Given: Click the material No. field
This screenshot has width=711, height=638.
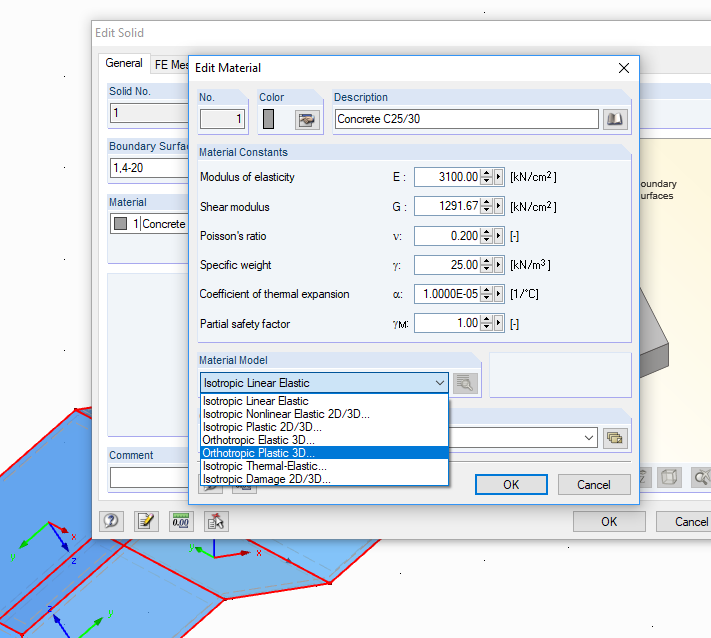Looking at the screenshot, I should coord(223,119).
